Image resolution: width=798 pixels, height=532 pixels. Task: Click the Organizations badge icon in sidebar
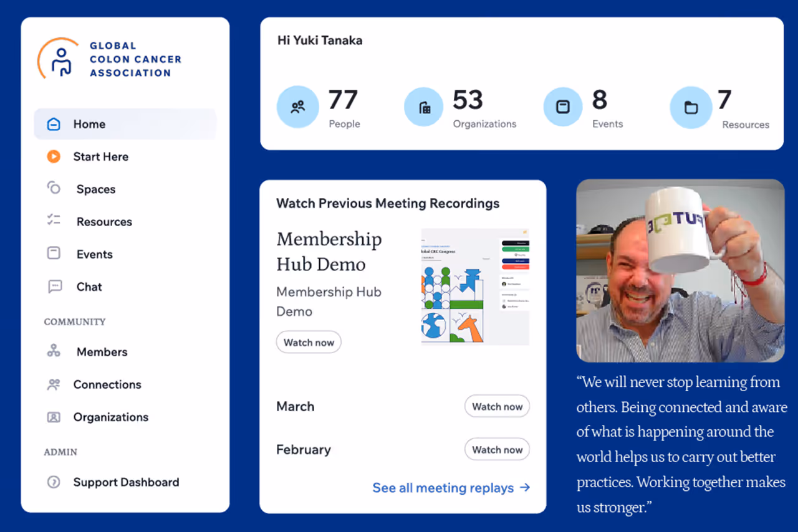[x=54, y=417]
